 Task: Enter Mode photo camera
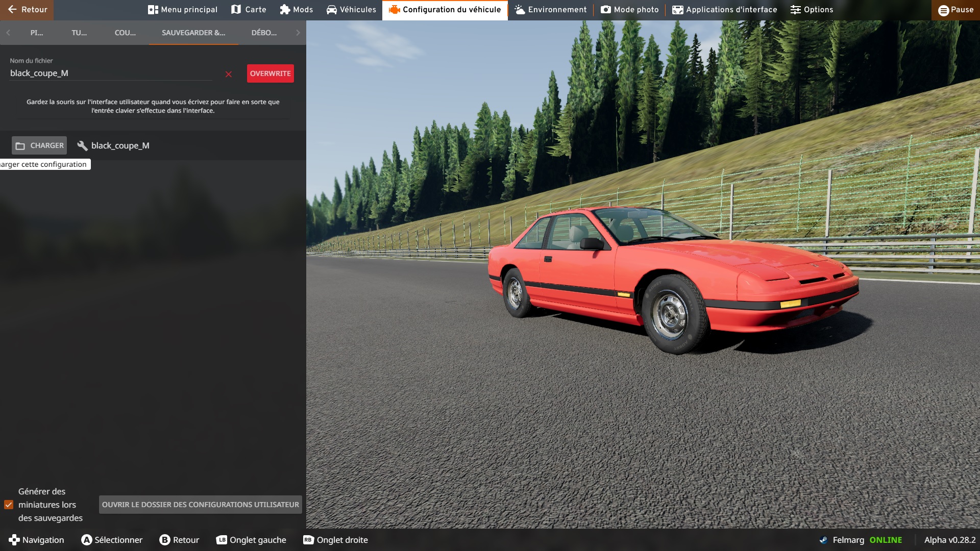[x=629, y=10]
